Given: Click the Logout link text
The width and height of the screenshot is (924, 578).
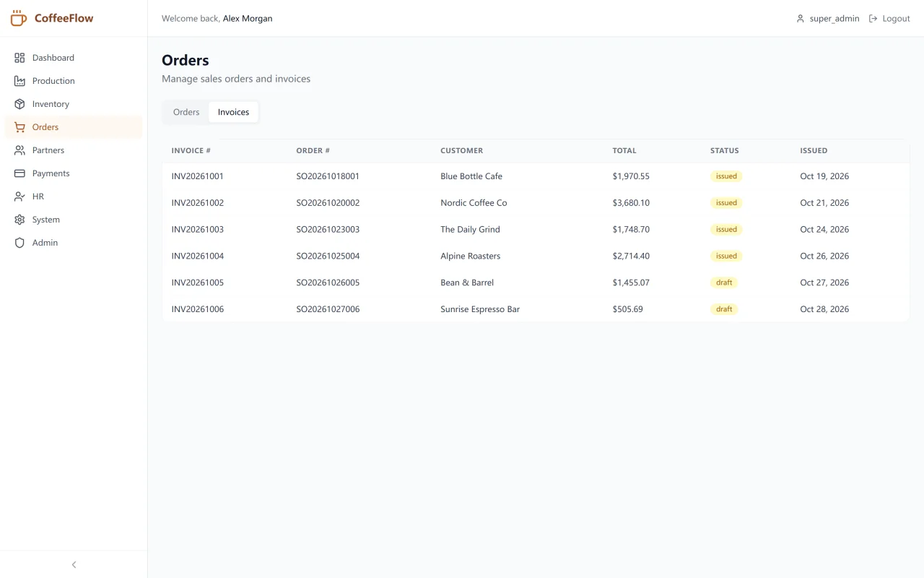Looking at the screenshot, I should pyautogui.click(x=896, y=19).
